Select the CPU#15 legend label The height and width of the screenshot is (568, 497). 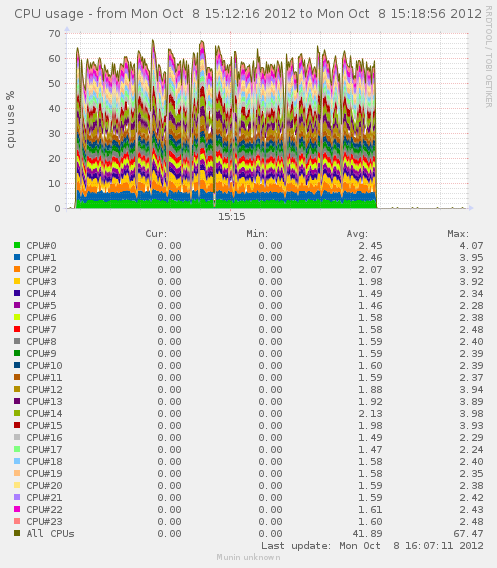44,425
